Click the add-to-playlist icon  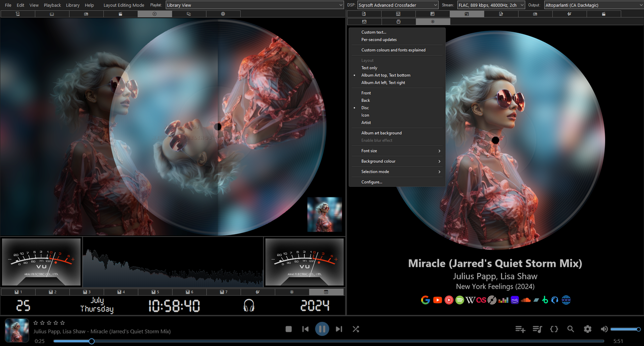[x=520, y=329]
